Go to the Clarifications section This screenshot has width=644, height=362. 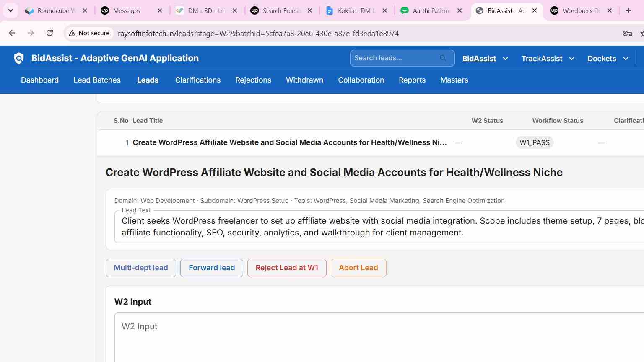click(x=198, y=80)
